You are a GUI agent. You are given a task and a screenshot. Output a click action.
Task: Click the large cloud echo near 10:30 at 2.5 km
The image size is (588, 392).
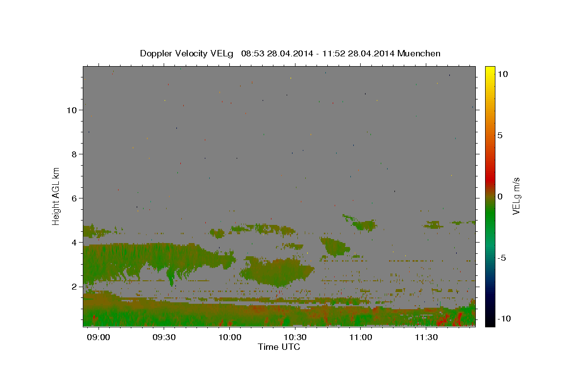(x=277, y=272)
